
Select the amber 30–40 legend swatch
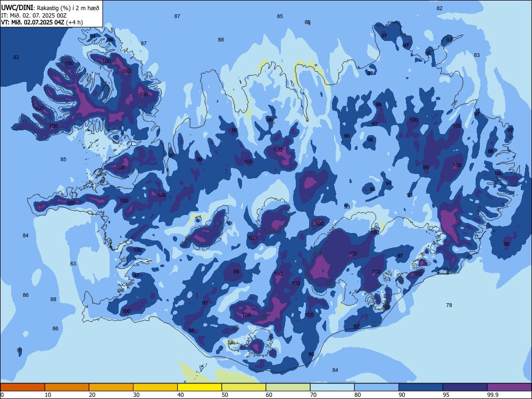(155, 387)
